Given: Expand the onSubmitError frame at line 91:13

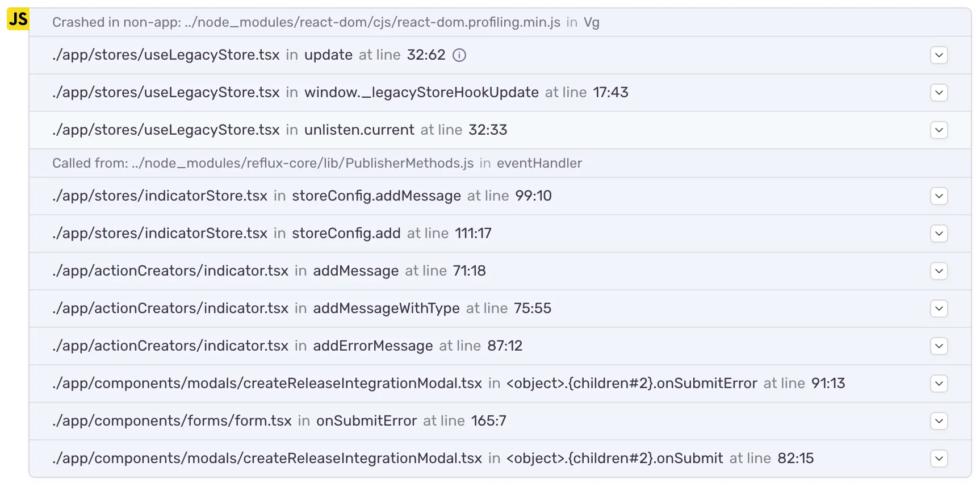Looking at the screenshot, I should coord(939,384).
